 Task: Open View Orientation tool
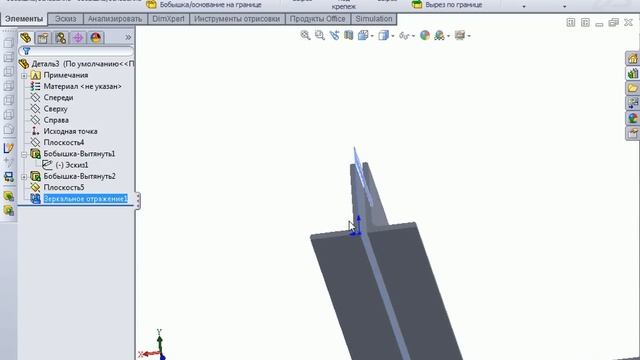tap(363, 36)
